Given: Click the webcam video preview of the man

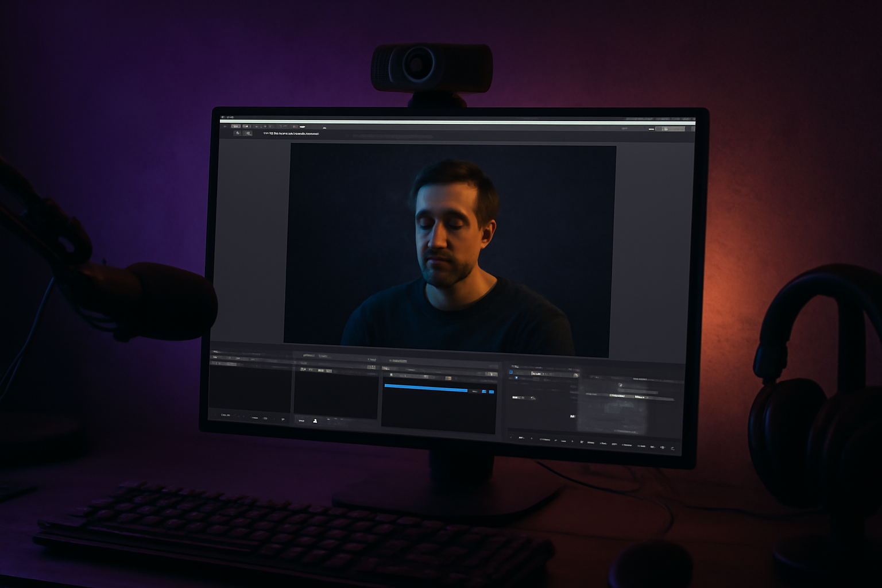Looking at the screenshot, I should tap(450, 250).
